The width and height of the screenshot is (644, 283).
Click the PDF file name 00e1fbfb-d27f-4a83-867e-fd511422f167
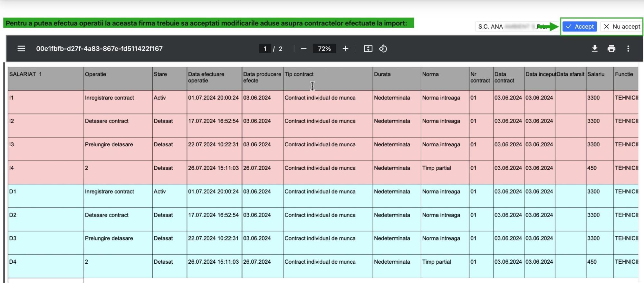99,49
